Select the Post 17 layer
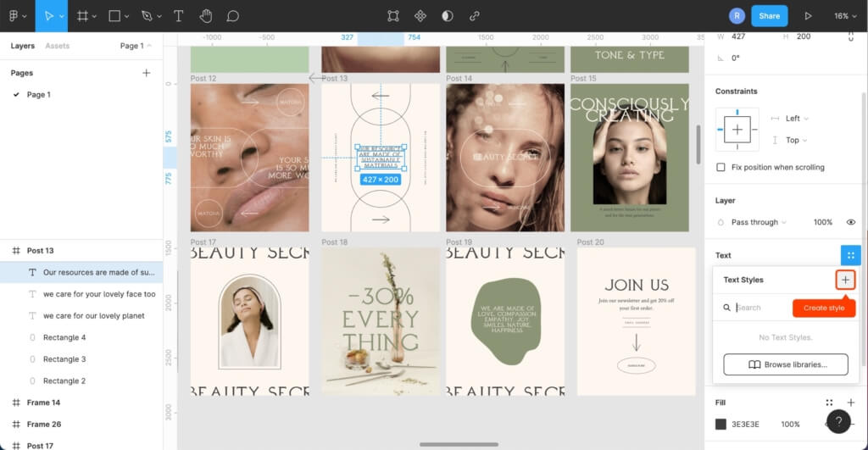868x450 pixels. pyautogui.click(x=81, y=444)
